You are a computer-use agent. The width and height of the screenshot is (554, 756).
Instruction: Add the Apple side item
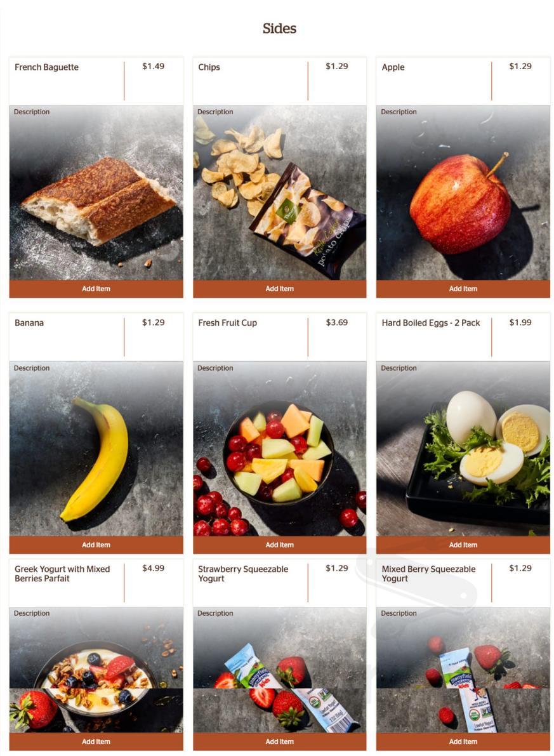(463, 289)
